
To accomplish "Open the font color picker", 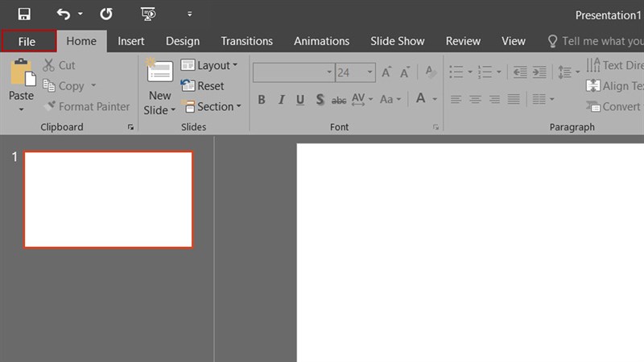I will click(x=421, y=100).
